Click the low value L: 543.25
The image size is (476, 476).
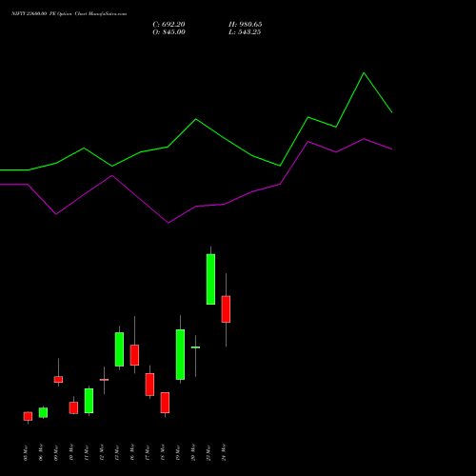coord(245,32)
